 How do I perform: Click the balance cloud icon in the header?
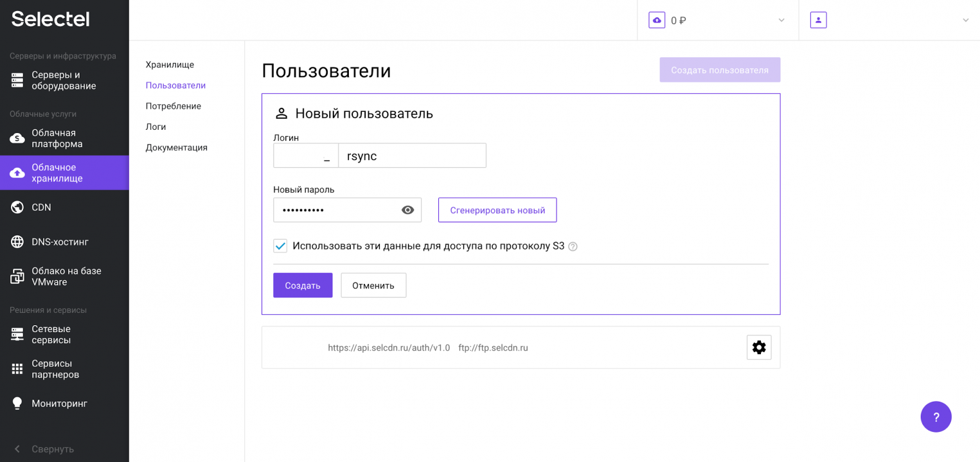pyautogui.click(x=656, y=20)
